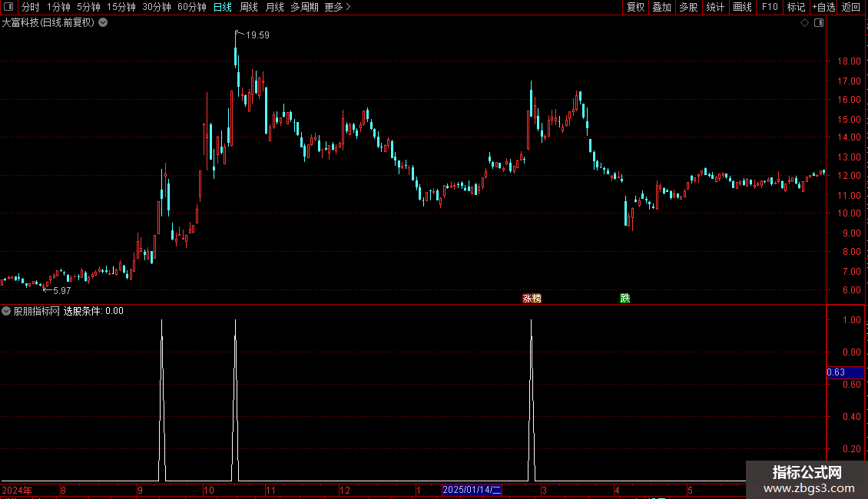Click the 12.00 price axis label
This screenshot has width=868, height=499.
pos(849,175)
